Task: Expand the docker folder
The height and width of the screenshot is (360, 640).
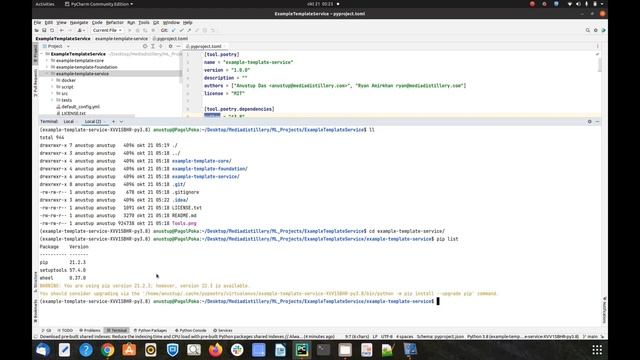Action: click(x=53, y=80)
